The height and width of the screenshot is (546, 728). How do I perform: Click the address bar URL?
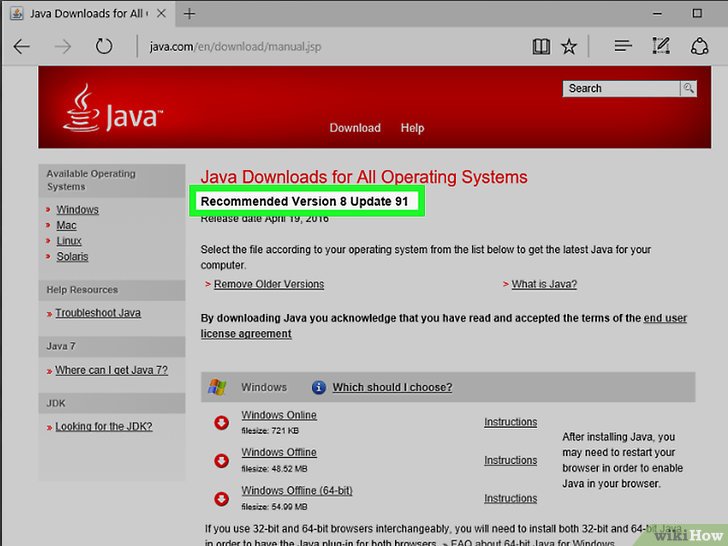pos(235,46)
